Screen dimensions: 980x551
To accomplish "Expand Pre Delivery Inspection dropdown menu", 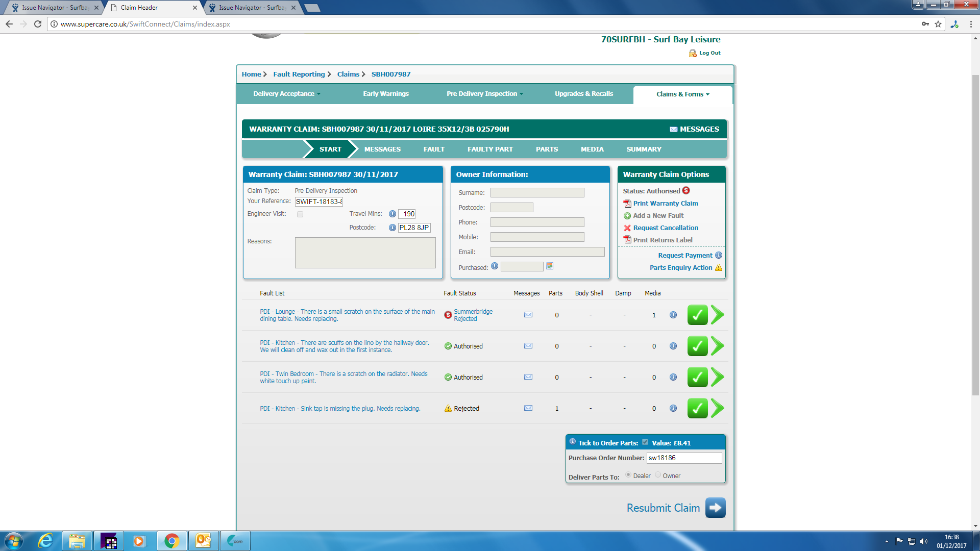I will [x=485, y=94].
